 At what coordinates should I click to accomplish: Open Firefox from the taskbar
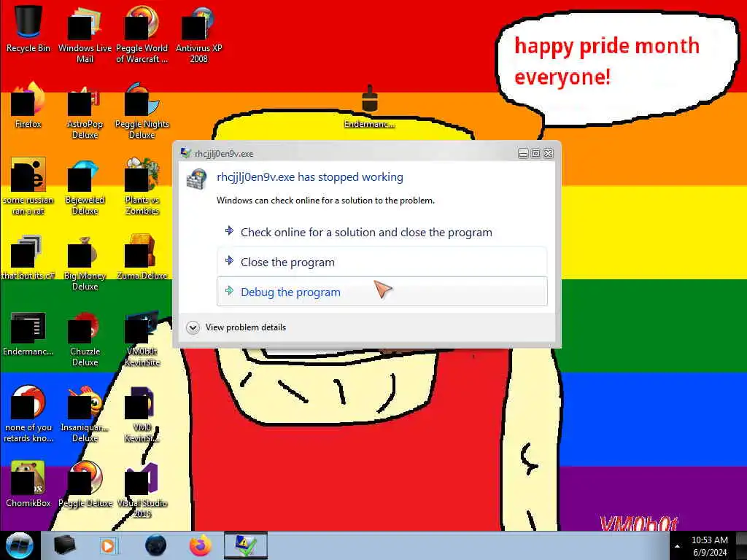[x=201, y=545]
